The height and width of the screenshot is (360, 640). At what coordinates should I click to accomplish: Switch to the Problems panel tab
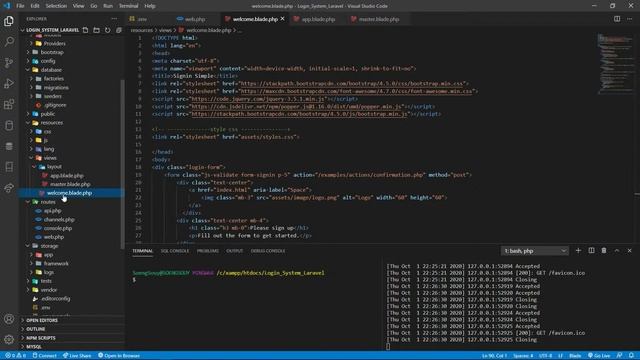coord(208,251)
